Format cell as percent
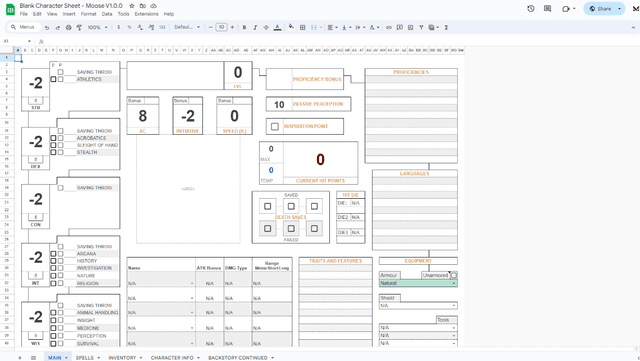Screen dimensions: 640x361 pyautogui.click(x=129, y=27)
